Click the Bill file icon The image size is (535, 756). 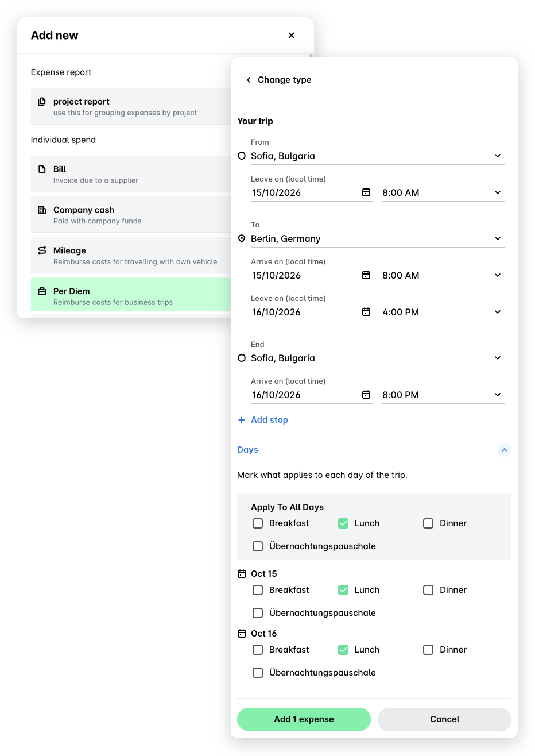[42, 169]
